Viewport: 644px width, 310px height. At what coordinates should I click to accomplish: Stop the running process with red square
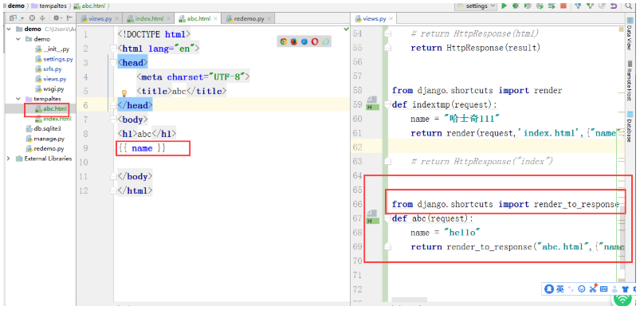tap(563, 6)
